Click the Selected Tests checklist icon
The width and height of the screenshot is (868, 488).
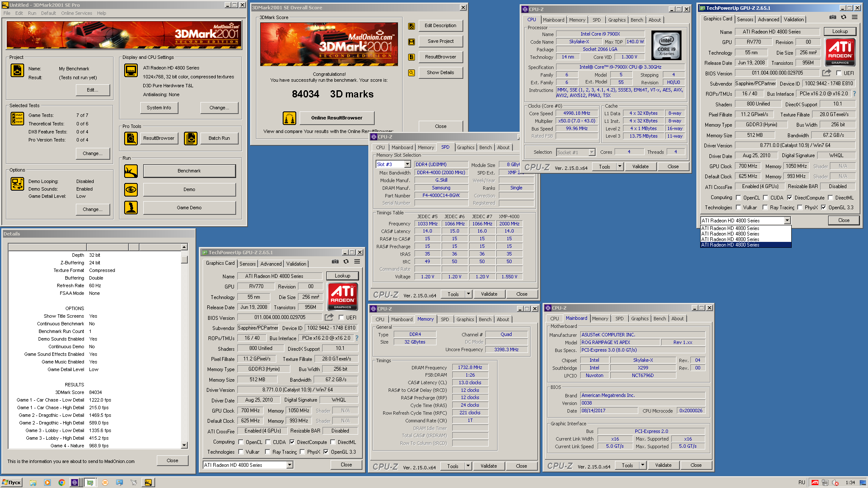[17, 119]
